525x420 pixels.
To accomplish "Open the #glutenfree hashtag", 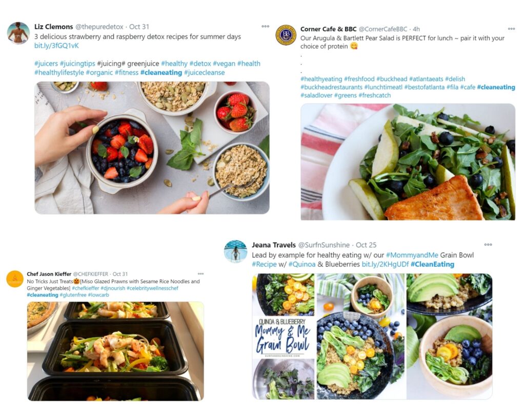I will 73,295.
